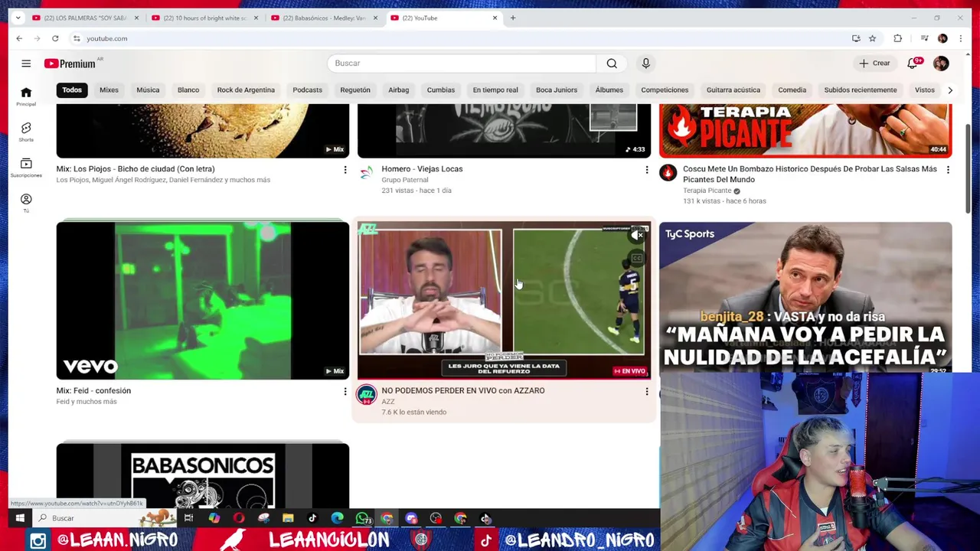Select the Mixes filter chip
This screenshot has width=980, height=551.
coord(109,90)
